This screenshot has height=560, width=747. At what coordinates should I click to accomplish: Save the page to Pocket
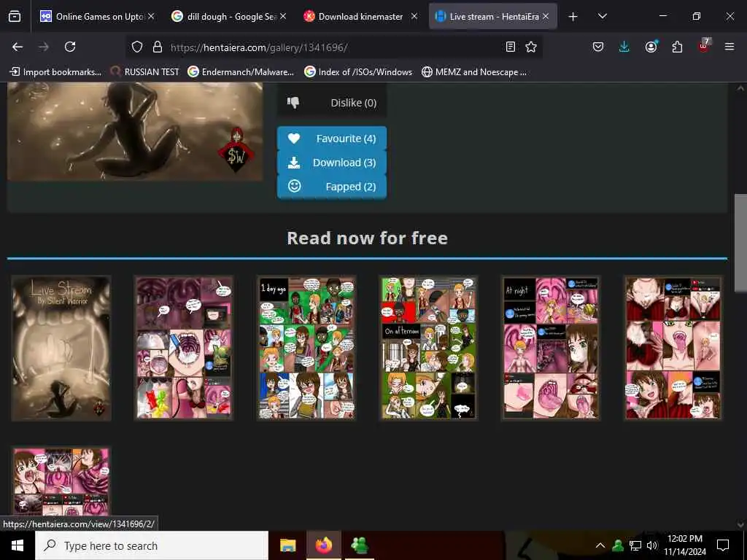coord(598,47)
